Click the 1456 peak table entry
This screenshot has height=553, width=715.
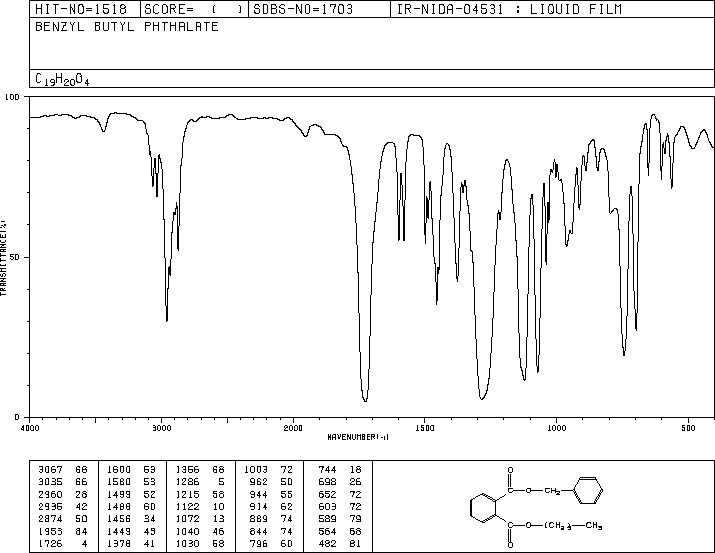pyautogui.click(x=131, y=519)
